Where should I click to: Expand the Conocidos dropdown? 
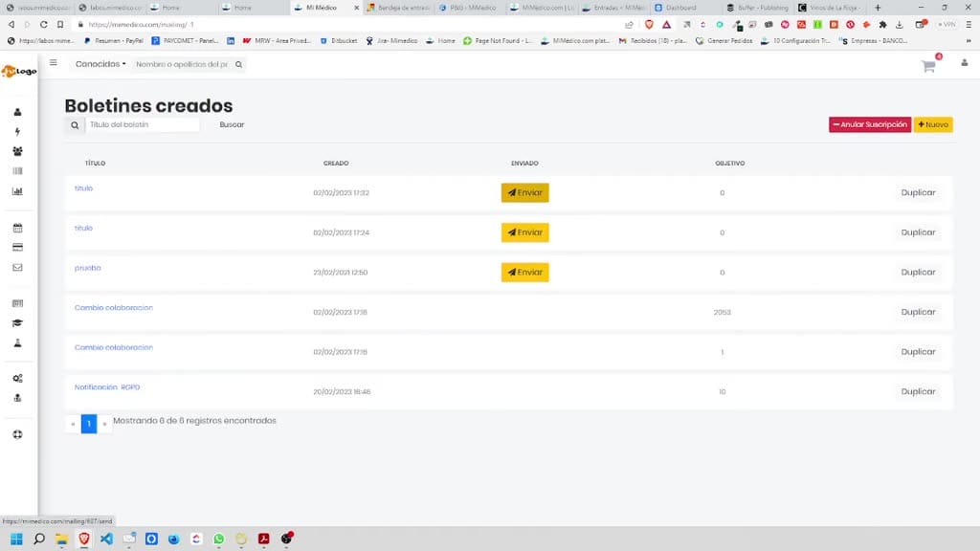coord(100,64)
